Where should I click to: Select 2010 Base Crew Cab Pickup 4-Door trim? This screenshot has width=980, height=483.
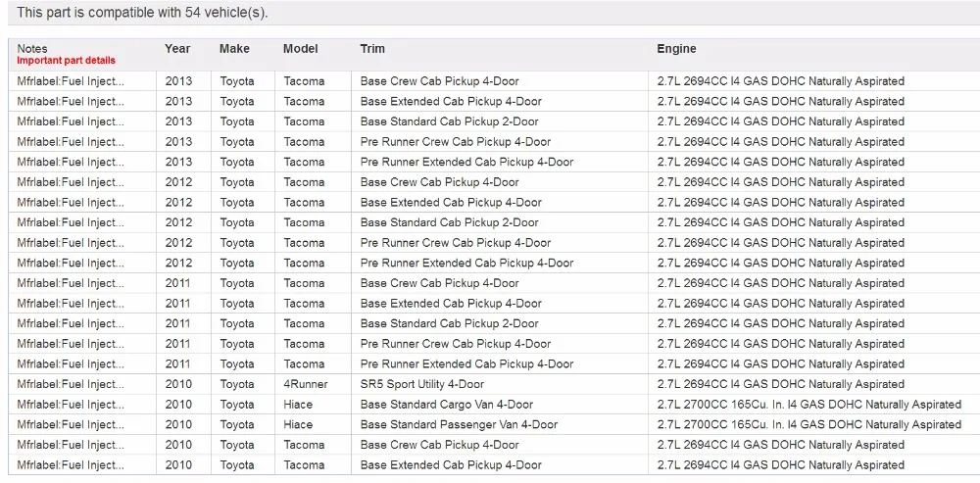pyautogui.click(x=439, y=445)
